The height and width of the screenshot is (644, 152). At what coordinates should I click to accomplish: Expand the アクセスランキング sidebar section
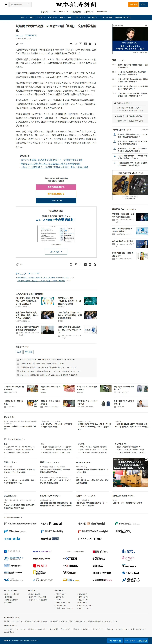pos(122,130)
